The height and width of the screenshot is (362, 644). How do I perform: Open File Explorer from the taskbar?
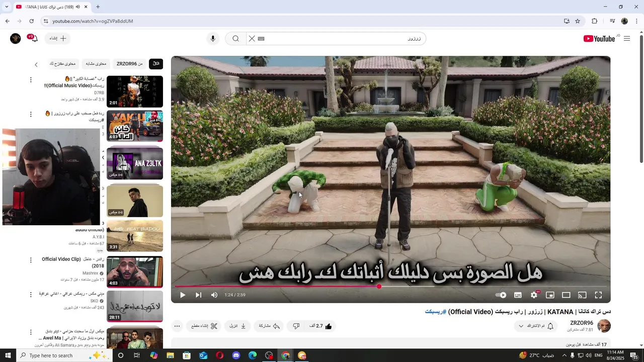pos(170,355)
